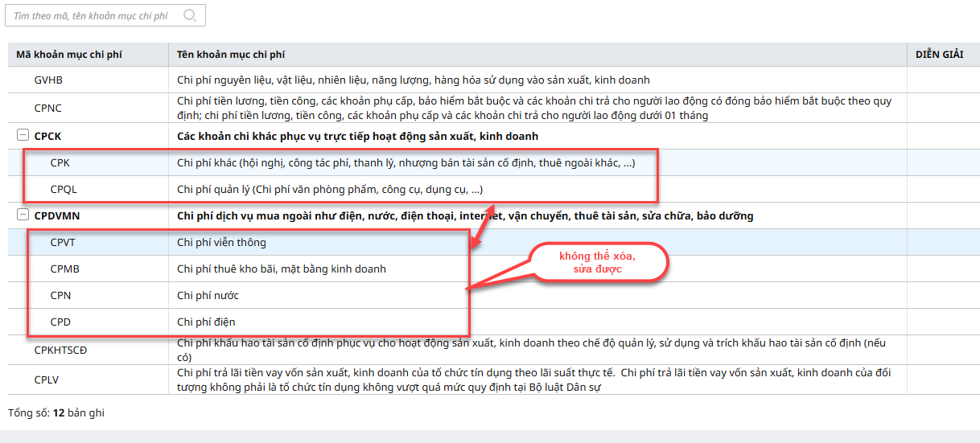The height and width of the screenshot is (443, 980).
Task: Sort by Mã khoản mục chi phí header
Action: (x=69, y=55)
